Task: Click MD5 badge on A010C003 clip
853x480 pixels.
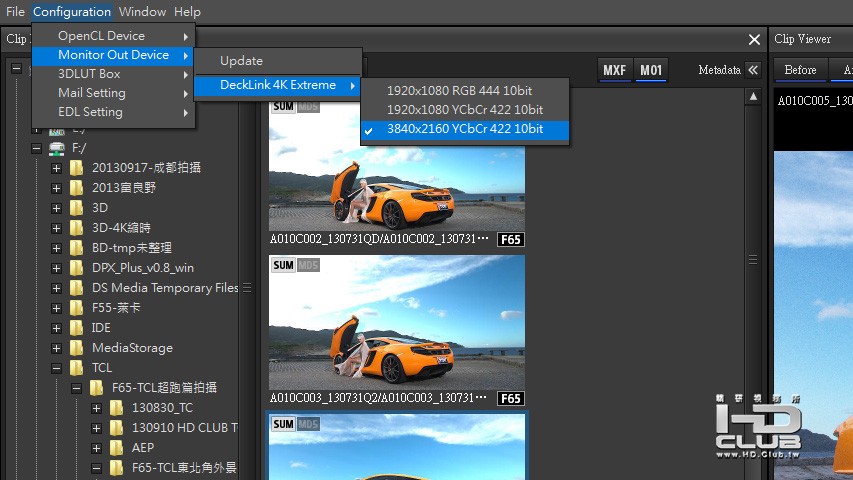Action: [308, 265]
